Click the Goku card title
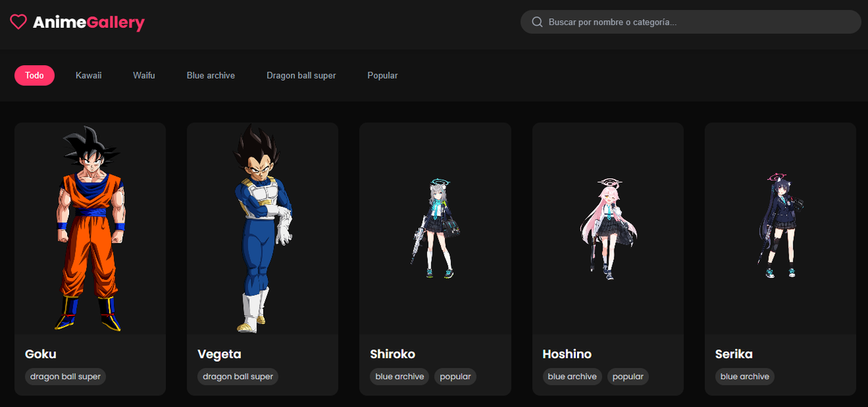 pyautogui.click(x=41, y=354)
